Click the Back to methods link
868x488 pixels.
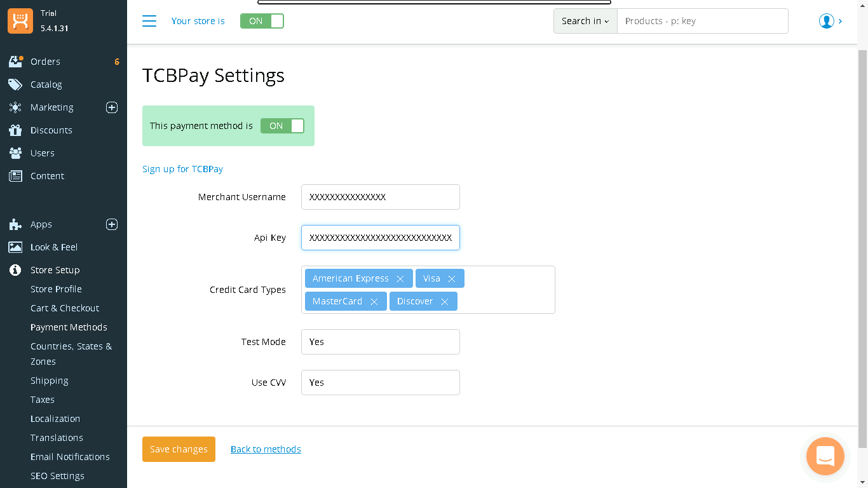tap(266, 449)
